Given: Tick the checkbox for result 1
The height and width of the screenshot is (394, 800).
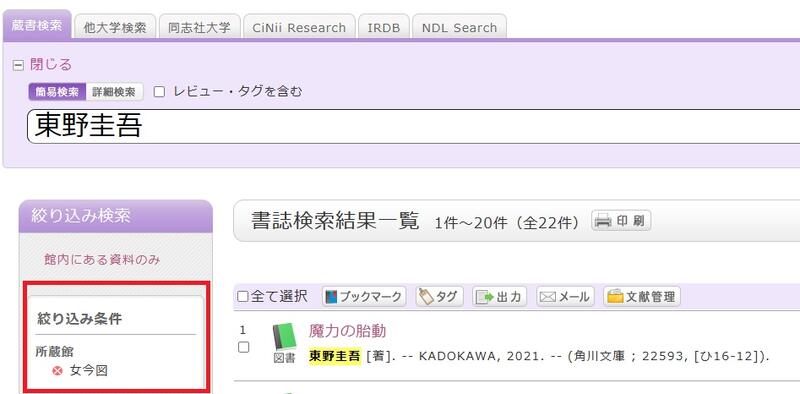Looking at the screenshot, I should coord(244,348).
